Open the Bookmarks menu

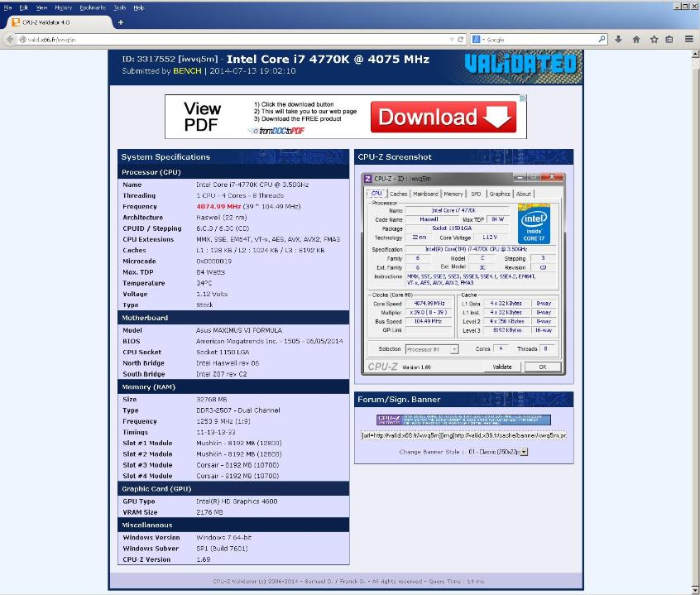point(93,7)
